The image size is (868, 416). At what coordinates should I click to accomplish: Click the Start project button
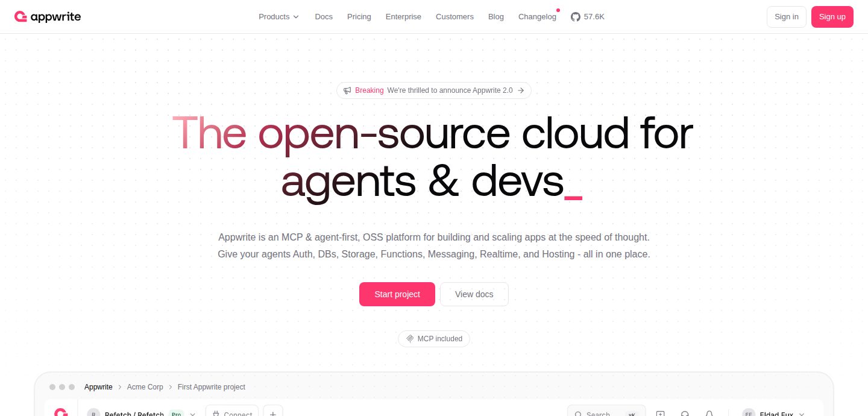(x=397, y=294)
